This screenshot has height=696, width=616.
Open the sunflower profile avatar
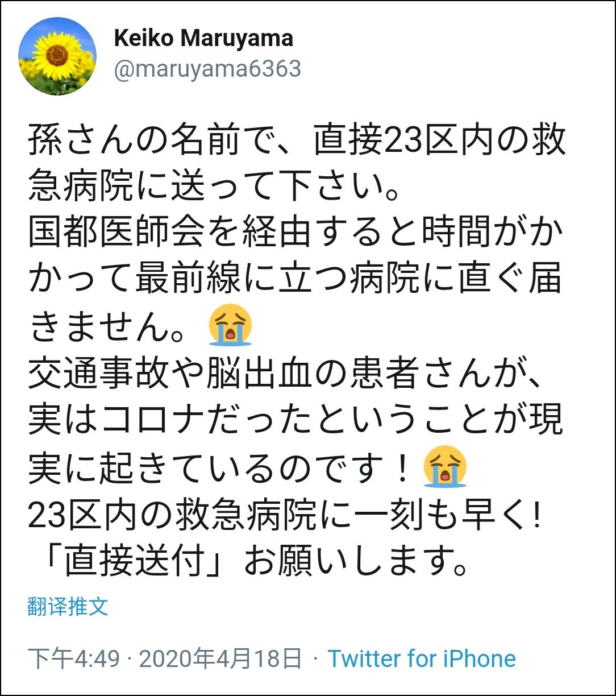coord(57,56)
